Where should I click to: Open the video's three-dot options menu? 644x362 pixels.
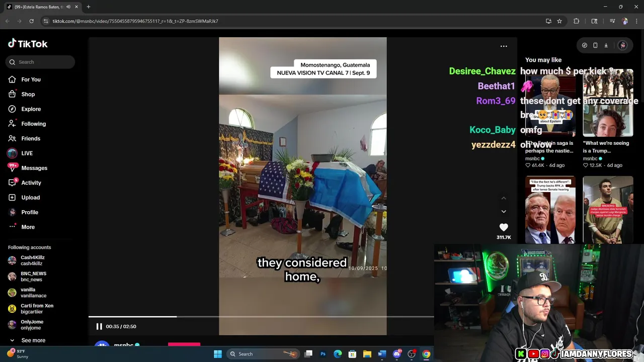[x=504, y=46]
